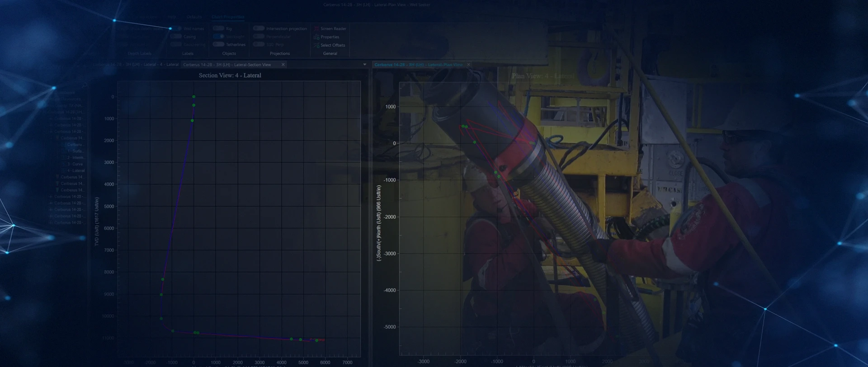Click the Projections group label
The image size is (868, 367).
tap(280, 53)
